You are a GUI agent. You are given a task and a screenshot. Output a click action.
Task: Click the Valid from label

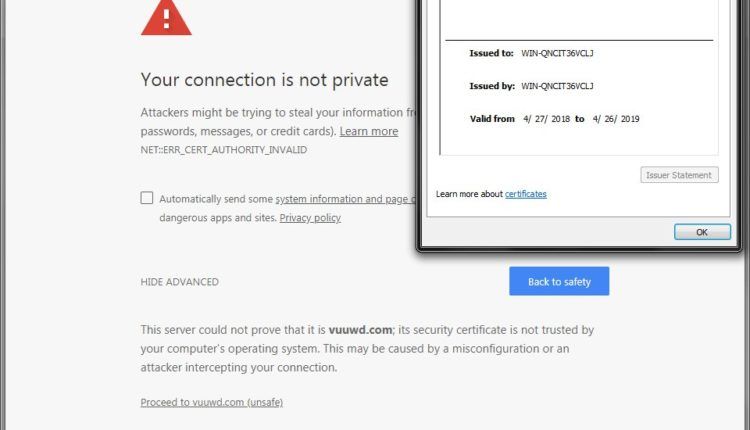[492, 119]
